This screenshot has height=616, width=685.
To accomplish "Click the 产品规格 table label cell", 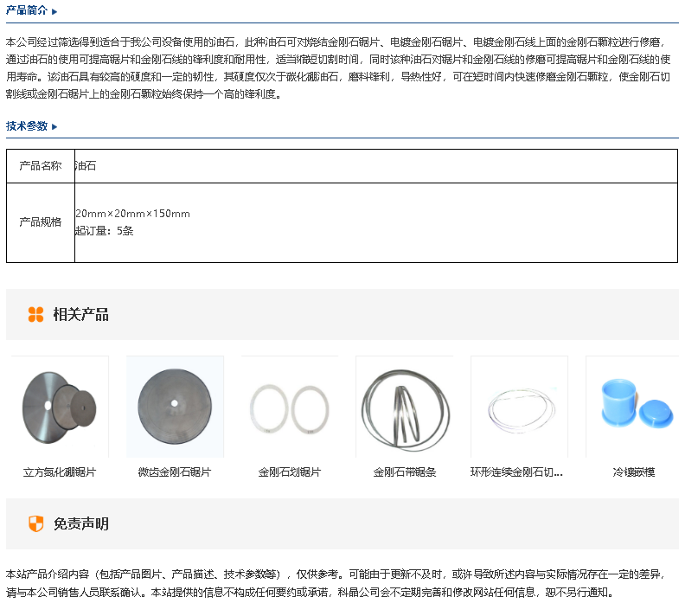I will [41, 222].
